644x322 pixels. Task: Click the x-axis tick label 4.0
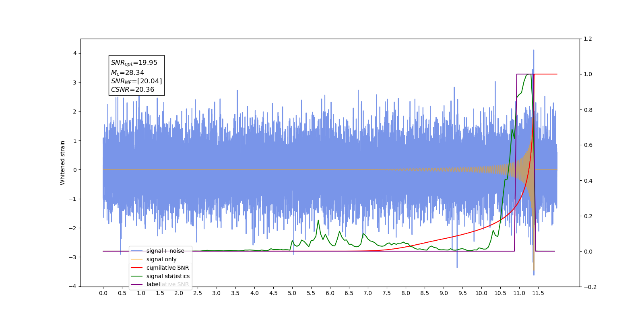[254, 293]
